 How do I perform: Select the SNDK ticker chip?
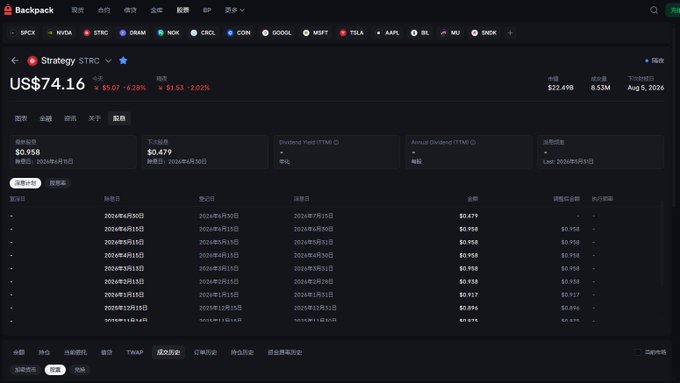(484, 33)
